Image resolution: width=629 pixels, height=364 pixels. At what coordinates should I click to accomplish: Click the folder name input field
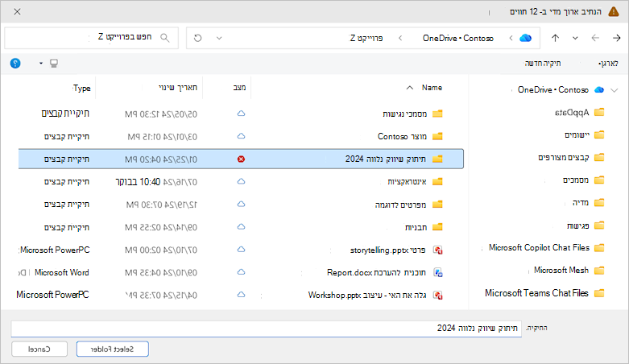(267, 329)
